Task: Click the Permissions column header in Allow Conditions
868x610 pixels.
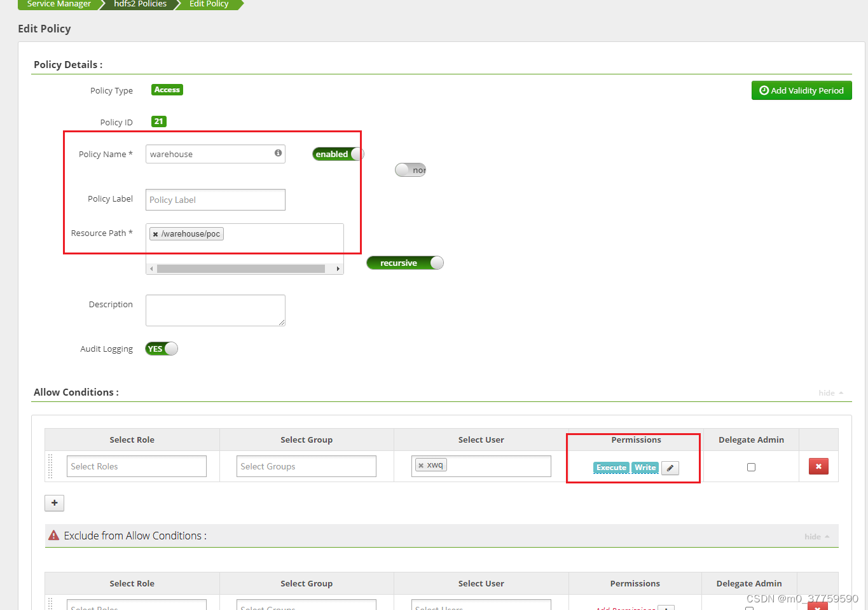Action: [636, 440]
